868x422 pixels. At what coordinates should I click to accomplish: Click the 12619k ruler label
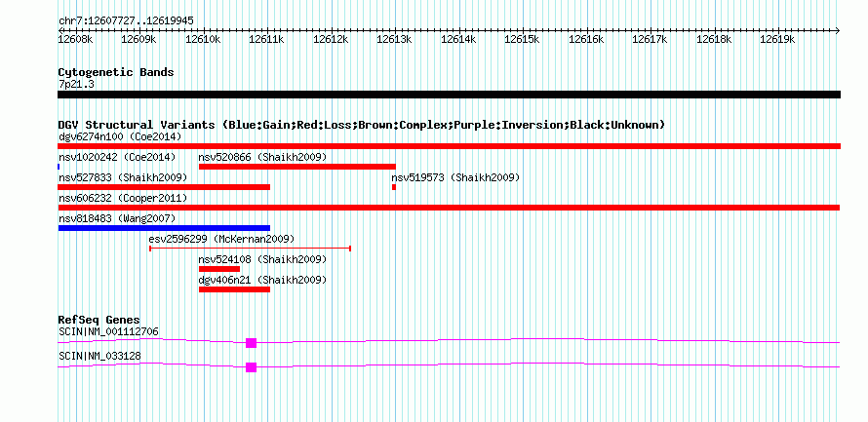(x=777, y=39)
